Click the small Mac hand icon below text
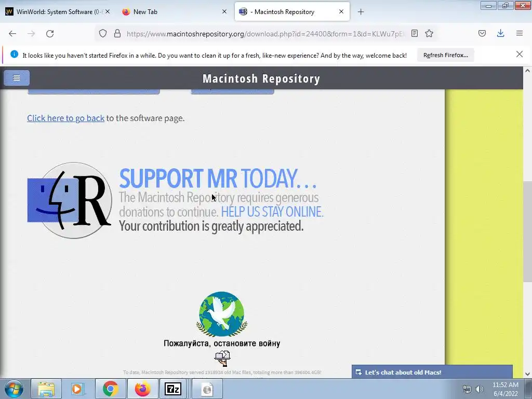 coord(222,358)
